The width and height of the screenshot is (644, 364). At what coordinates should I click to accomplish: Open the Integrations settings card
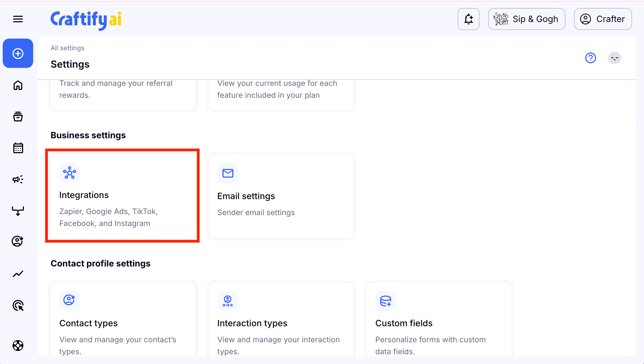(x=123, y=196)
